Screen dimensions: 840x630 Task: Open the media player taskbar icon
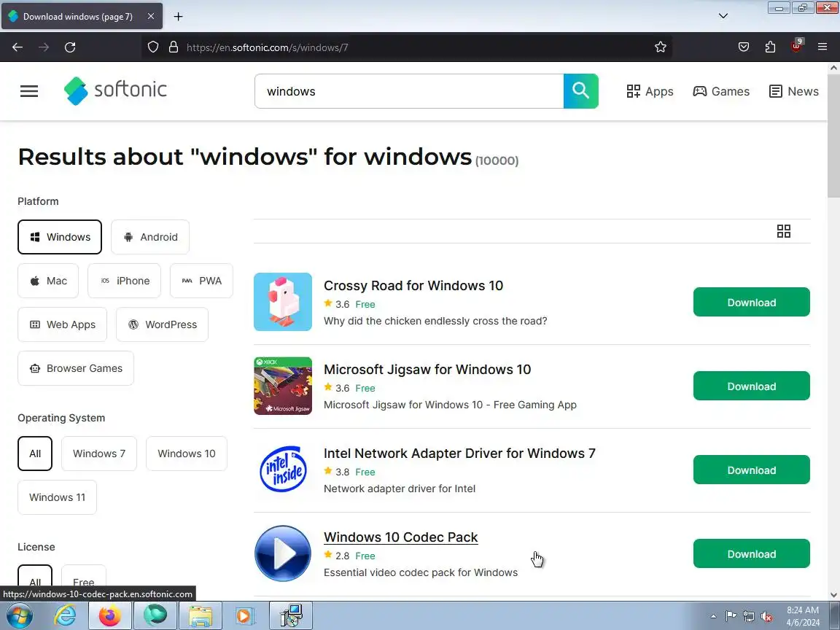coord(244,616)
